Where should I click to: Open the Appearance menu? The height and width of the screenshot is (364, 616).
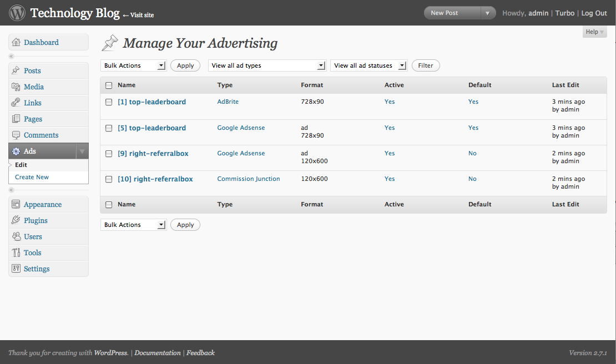pos(43,205)
